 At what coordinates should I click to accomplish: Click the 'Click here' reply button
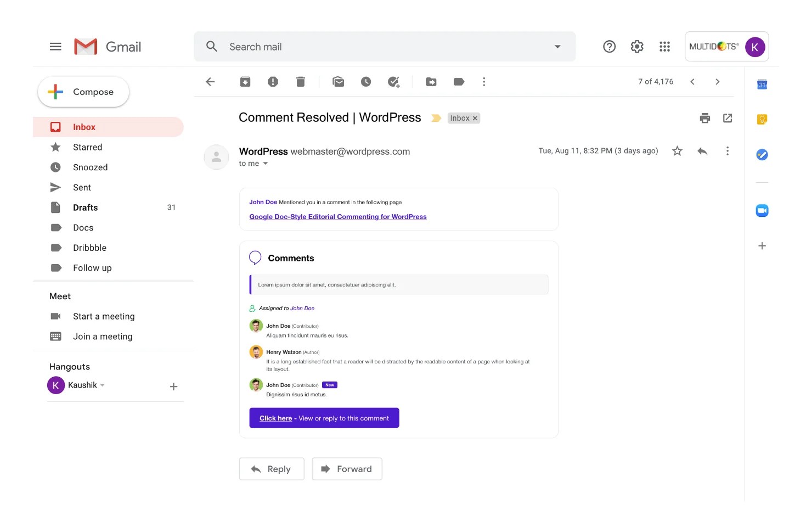(x=324, y=418)
